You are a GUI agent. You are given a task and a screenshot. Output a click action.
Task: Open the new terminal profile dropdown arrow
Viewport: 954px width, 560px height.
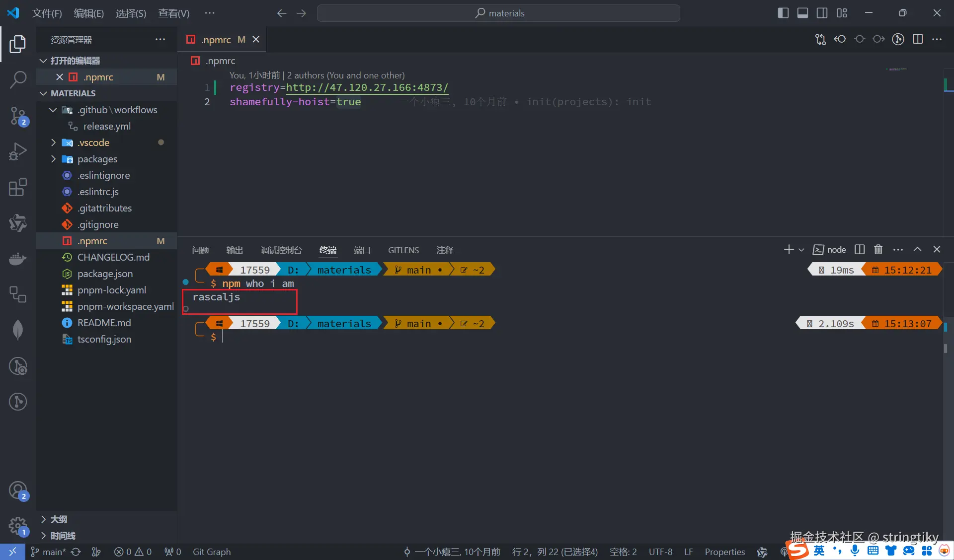coord(801,250)
